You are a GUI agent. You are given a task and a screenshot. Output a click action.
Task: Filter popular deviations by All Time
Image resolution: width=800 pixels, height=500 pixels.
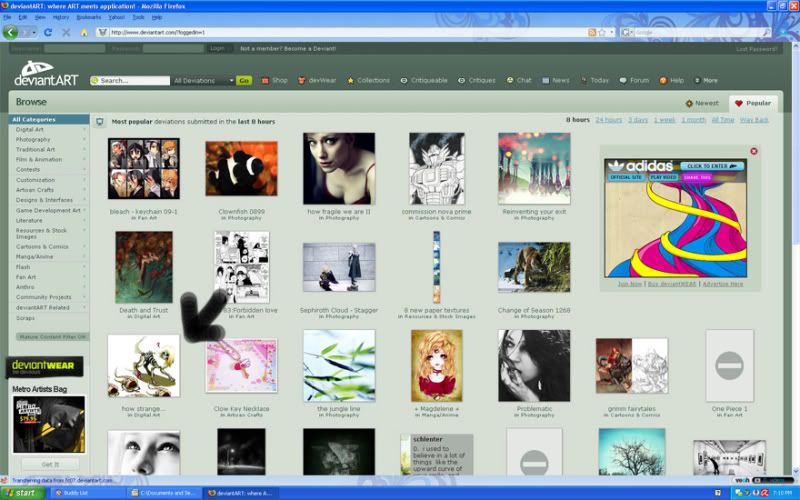723,120
